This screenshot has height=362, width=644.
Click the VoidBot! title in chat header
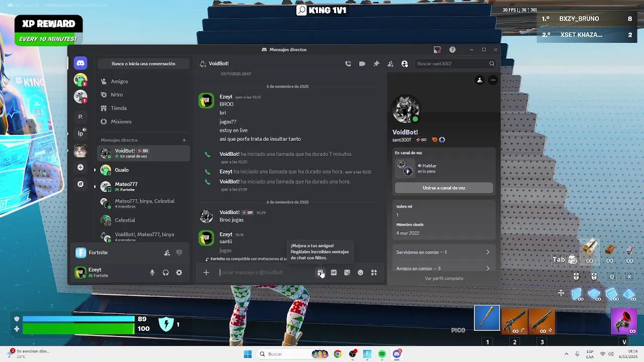pos(218,64)
